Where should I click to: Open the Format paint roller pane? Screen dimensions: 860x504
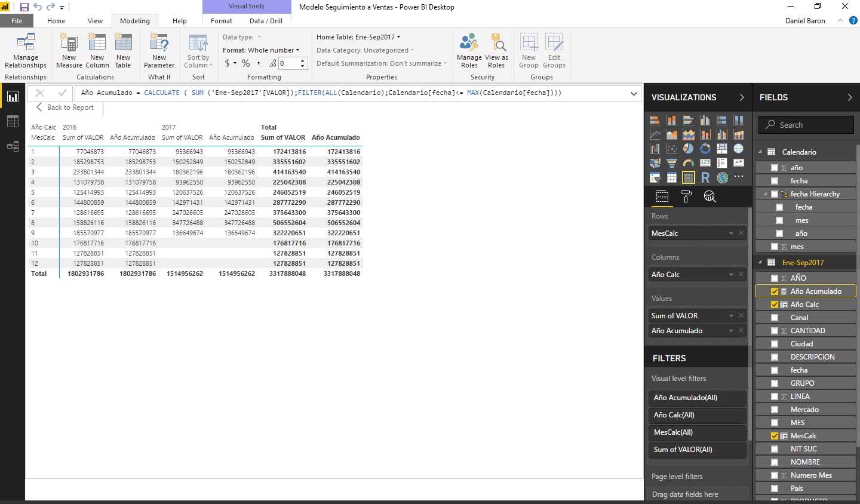pos(686,196)
